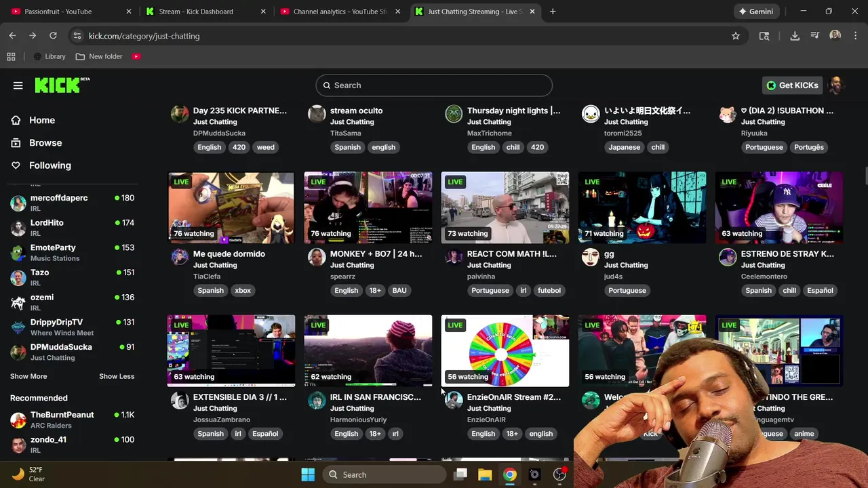Select the weed tag under DPMuddaSucka
This screenshot has width=868, height=488.
(x=265, y=147)
